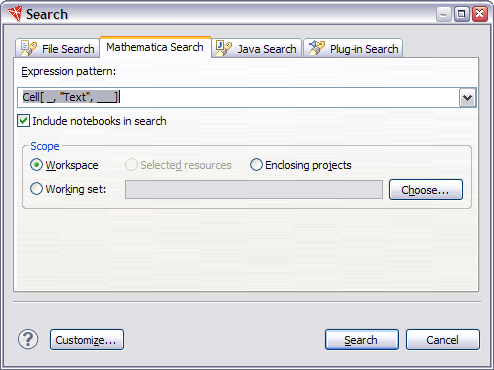
Task: Dismiss the dialog with Cancel
Action: pyautogui.click(x=443, y=340)
